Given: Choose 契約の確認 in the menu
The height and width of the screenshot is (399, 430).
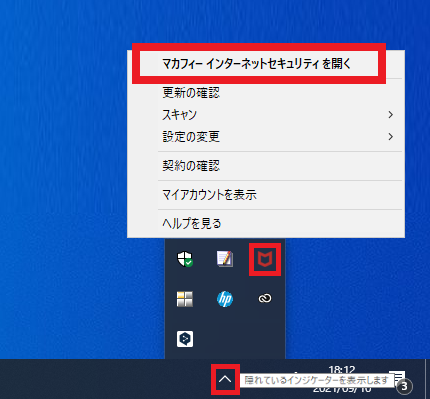Looking at the screenshot, I should tap(266, 166).
